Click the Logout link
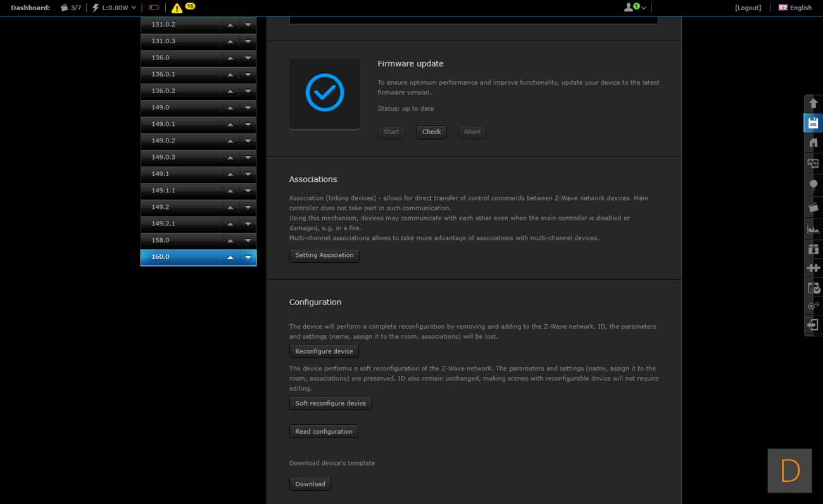Screen dimensions: 823x504 coord(748,8)
